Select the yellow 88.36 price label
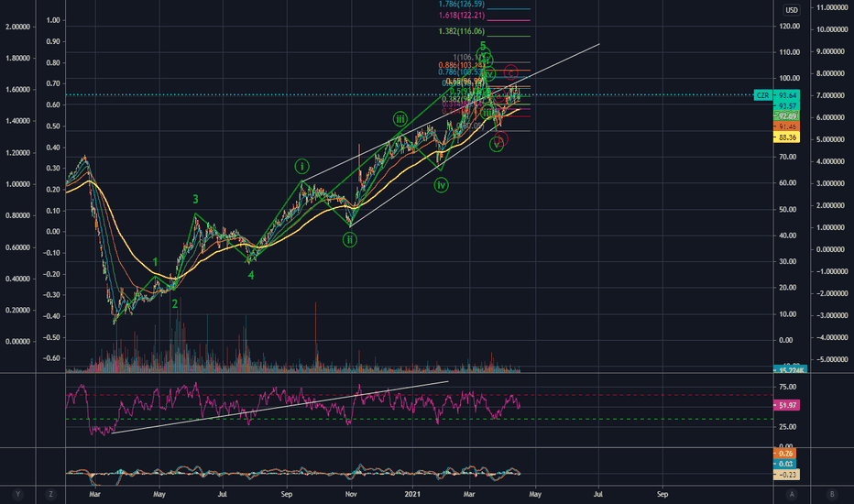 tap(787, 137)
